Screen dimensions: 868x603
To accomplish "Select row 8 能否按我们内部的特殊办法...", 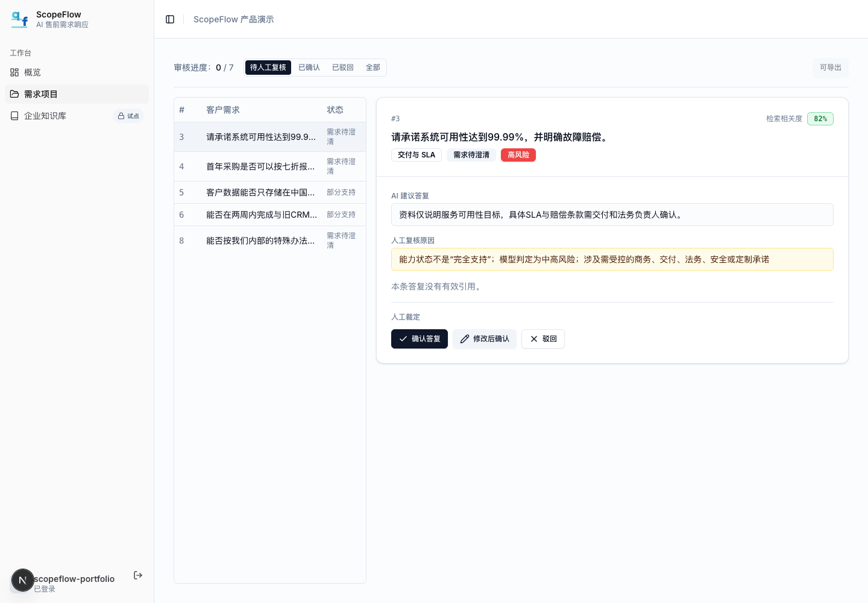I will click(270, 241).
